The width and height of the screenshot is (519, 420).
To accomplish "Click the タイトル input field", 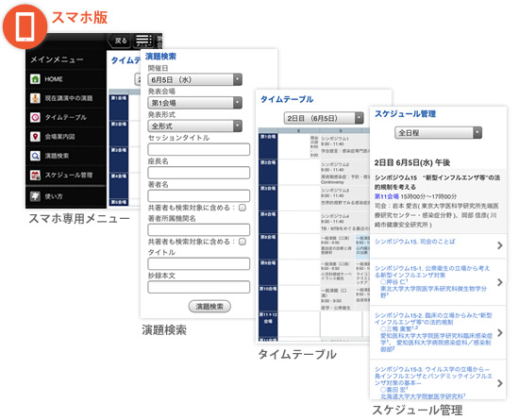I will [198, 263].
